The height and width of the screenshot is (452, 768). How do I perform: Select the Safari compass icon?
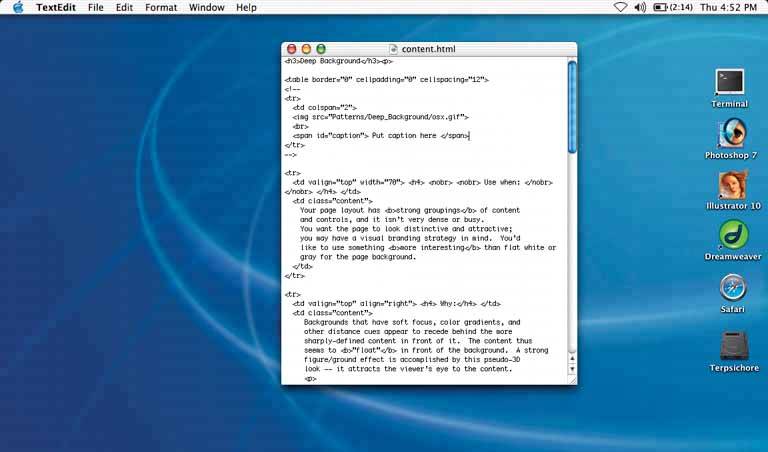pos(732,287)
